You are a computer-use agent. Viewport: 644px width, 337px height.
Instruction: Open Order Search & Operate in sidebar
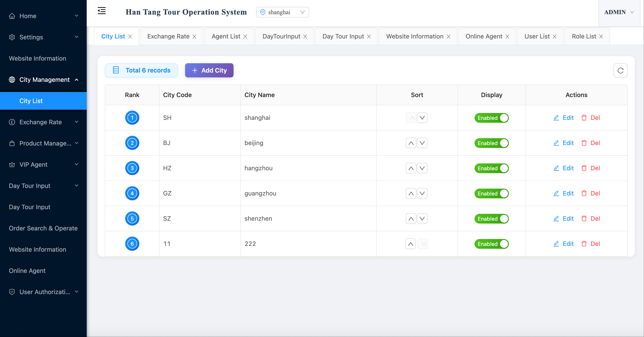pos(43,228)
